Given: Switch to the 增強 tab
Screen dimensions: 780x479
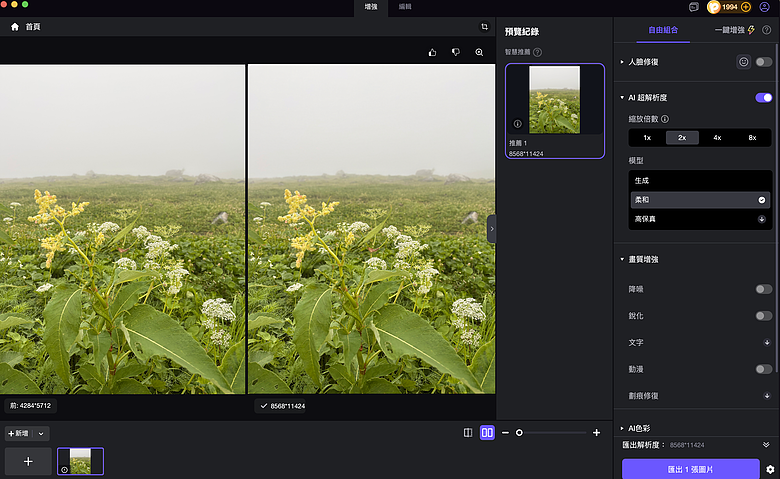Looking at the screenshot, I should click(371, 7).
